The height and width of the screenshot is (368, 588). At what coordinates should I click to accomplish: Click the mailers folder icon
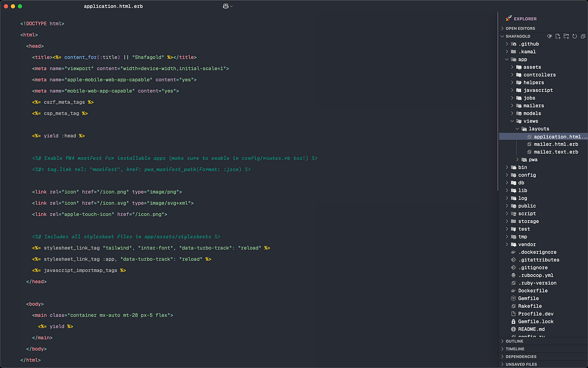click(x=519, y=105)
